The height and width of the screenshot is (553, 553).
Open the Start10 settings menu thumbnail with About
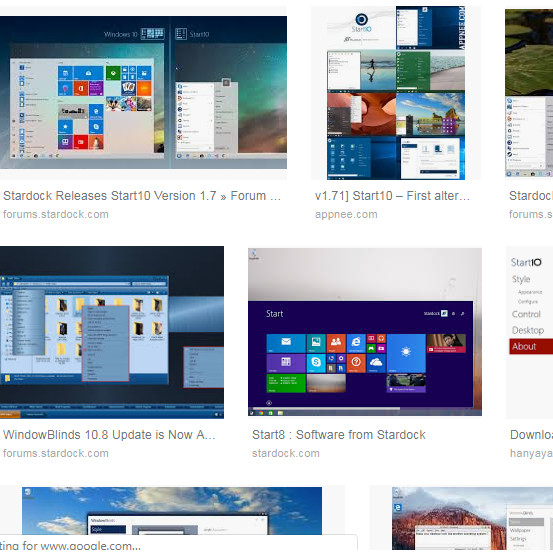[x=529, y=332]
